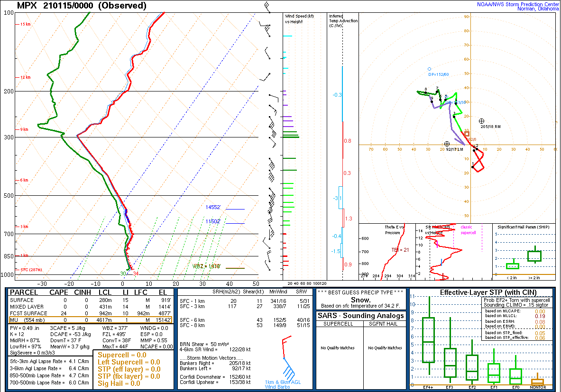This screenshot has height=392, width=561.
Task: Select the SURFACE parcel row label
Action: [21, 300]
